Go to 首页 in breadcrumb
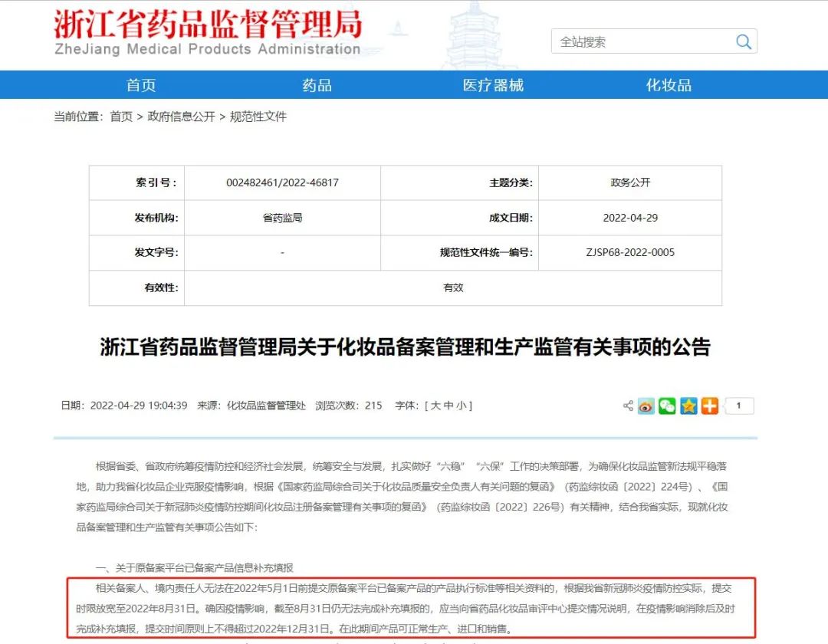828x644 pixels. click(x=121, y=117)
